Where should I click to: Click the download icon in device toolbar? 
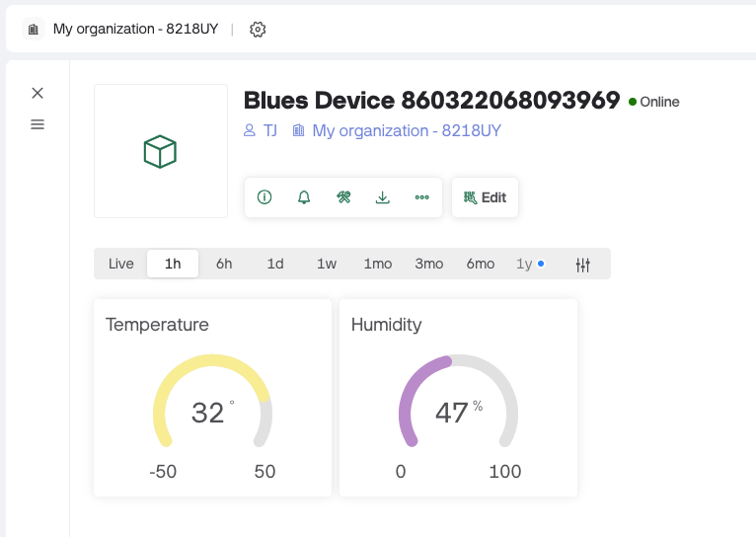tap(383, 197)
